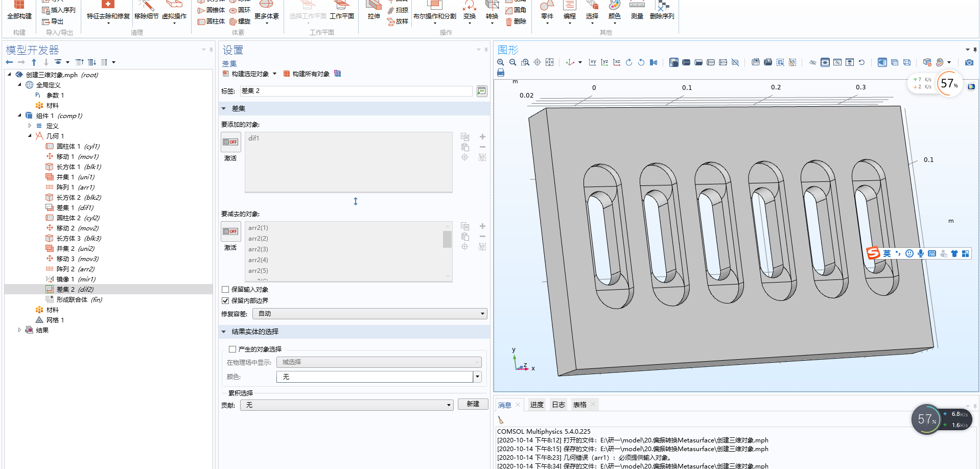Switch to the xz view
Image resolution: width=980 pixels, height=469 pixels.
tap(617, 62)
